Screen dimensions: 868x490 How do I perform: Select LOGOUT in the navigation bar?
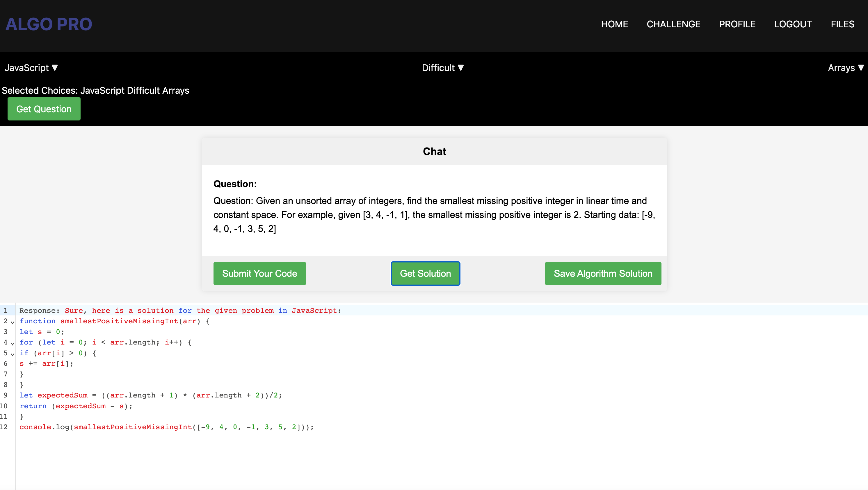(793, 24)
